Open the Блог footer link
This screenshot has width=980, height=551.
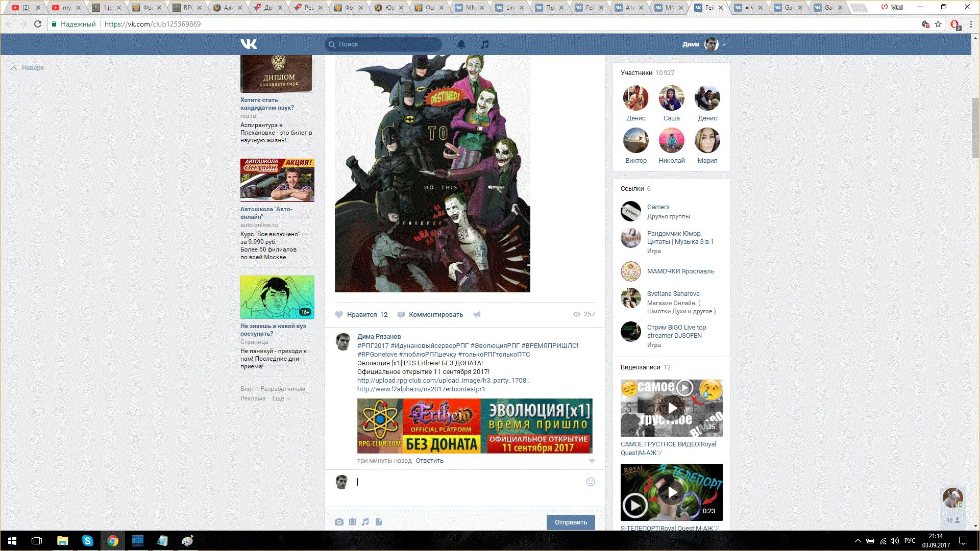click(247, 389)
